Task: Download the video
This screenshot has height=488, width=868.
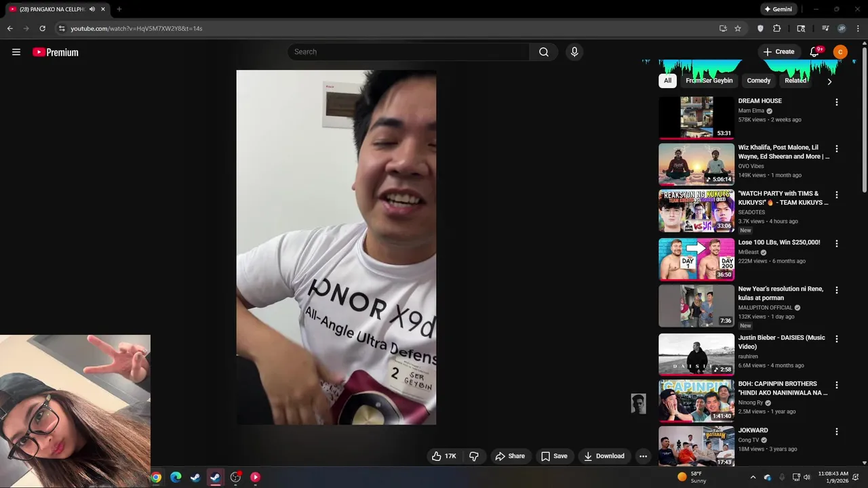Action: pyautogui.click(x=604, y=456)
